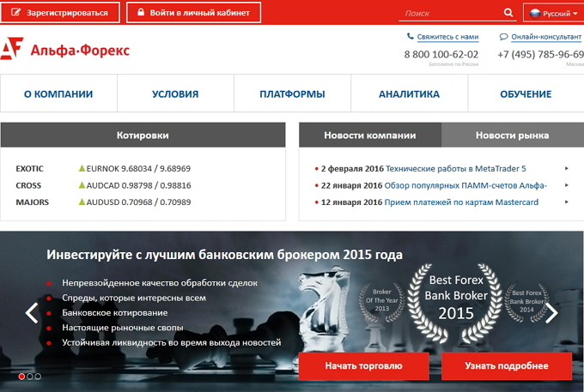Select the second slider dot indicator
Screen dimensions: 584x392
[30, 377]
